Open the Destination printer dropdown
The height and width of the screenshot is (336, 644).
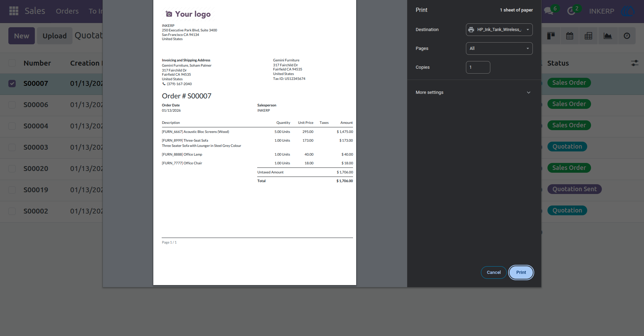point(499,30)
